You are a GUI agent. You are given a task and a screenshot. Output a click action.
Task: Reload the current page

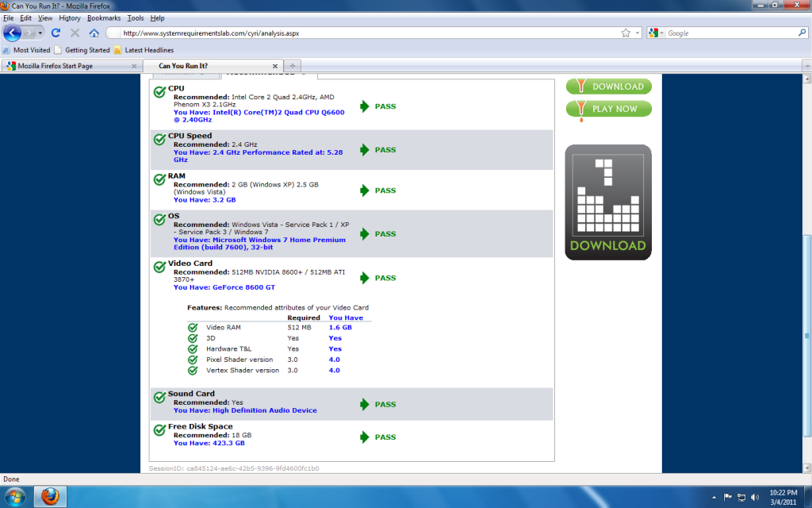click(x=56, y=33)
